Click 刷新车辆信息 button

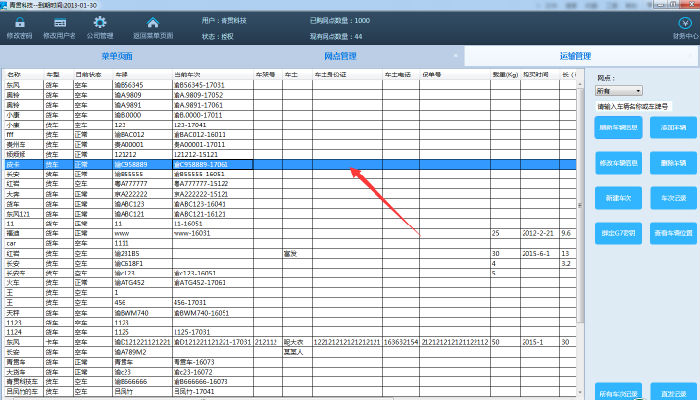[x=616, y=128]
